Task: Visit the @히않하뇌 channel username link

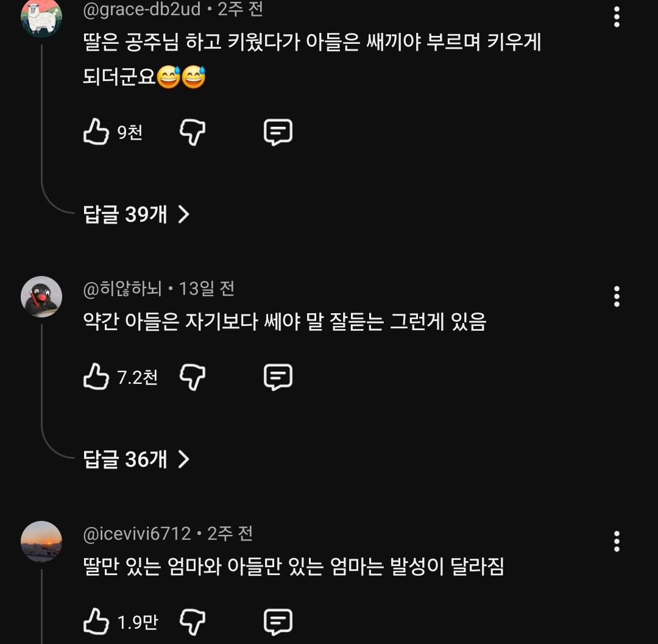Action: click(122, 288)
